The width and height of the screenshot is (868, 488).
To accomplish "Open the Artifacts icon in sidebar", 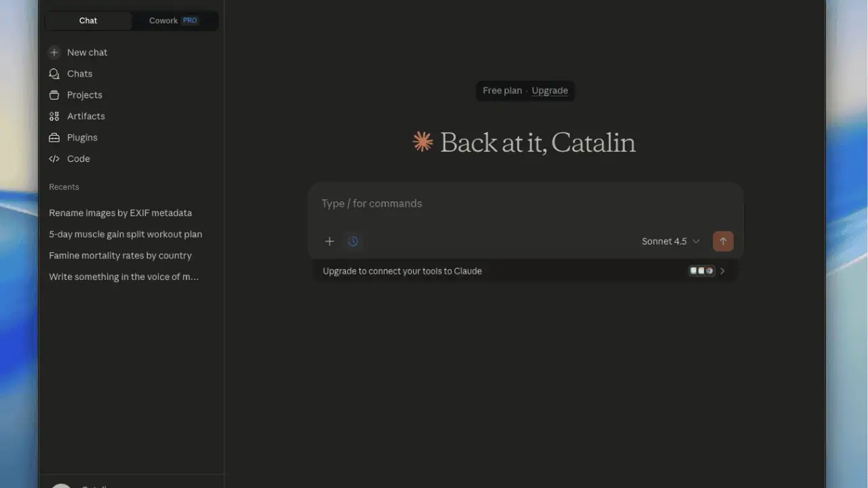I will tap(54, 117).
